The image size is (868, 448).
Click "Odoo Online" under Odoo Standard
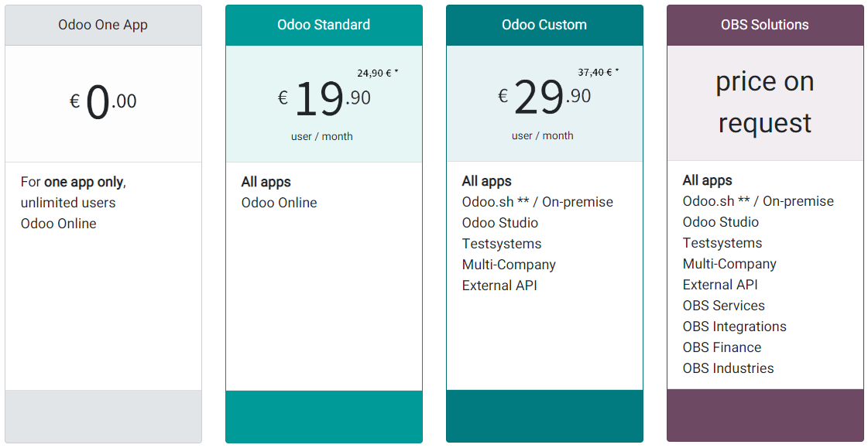coord(280,203)
